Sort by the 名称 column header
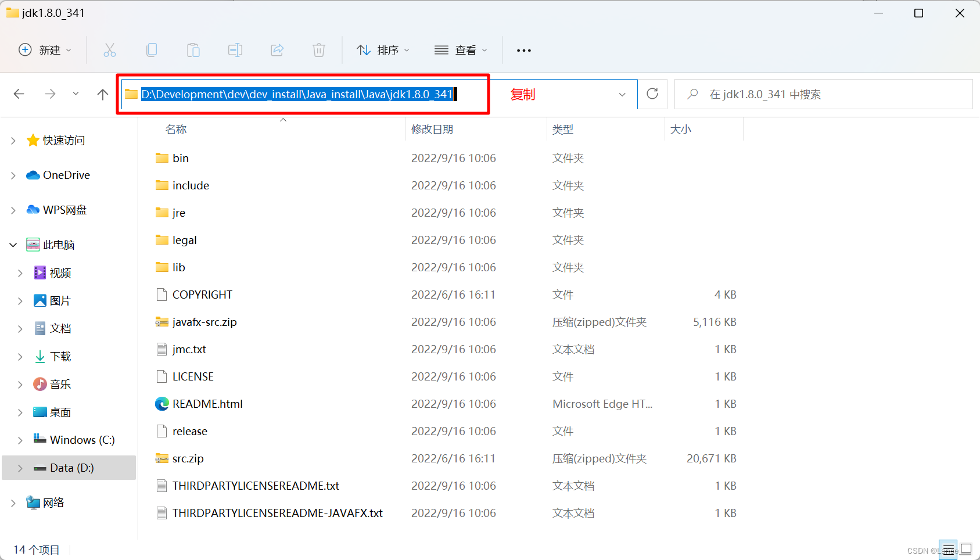 pyautogui.click(x=176, y=129)
